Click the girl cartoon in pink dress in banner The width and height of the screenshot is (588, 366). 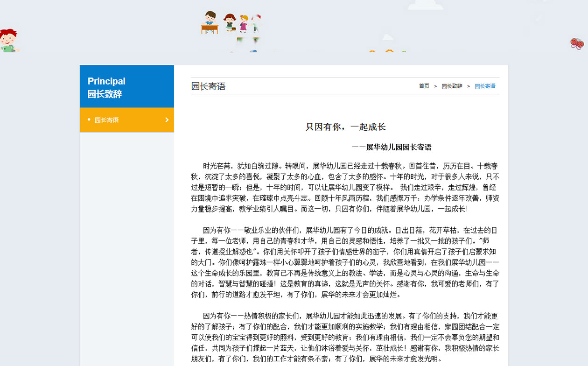coord(244,23)
